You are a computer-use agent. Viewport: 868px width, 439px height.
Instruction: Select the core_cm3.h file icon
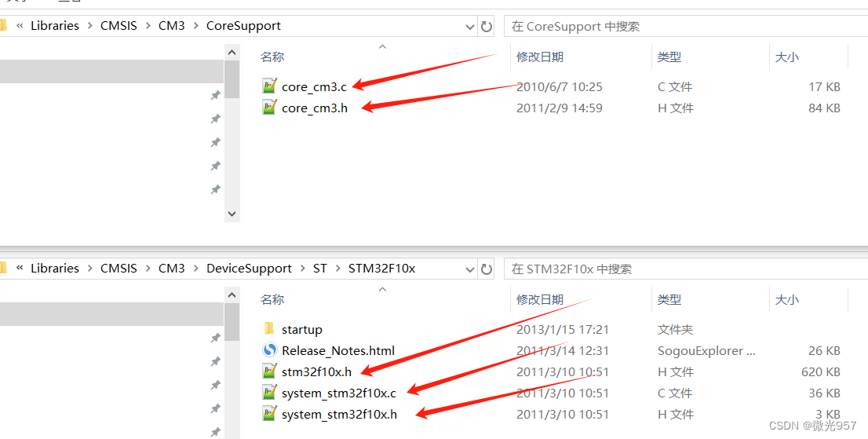269,107
